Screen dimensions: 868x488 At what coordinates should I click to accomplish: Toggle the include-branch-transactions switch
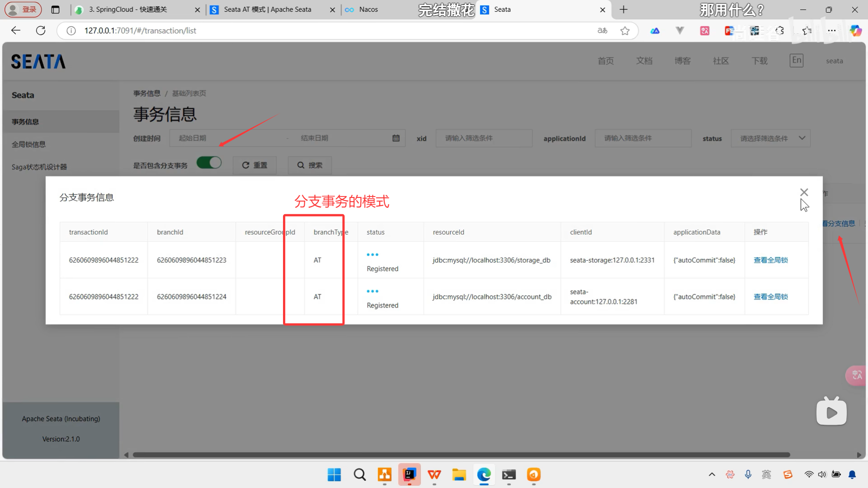coord(209,163)
